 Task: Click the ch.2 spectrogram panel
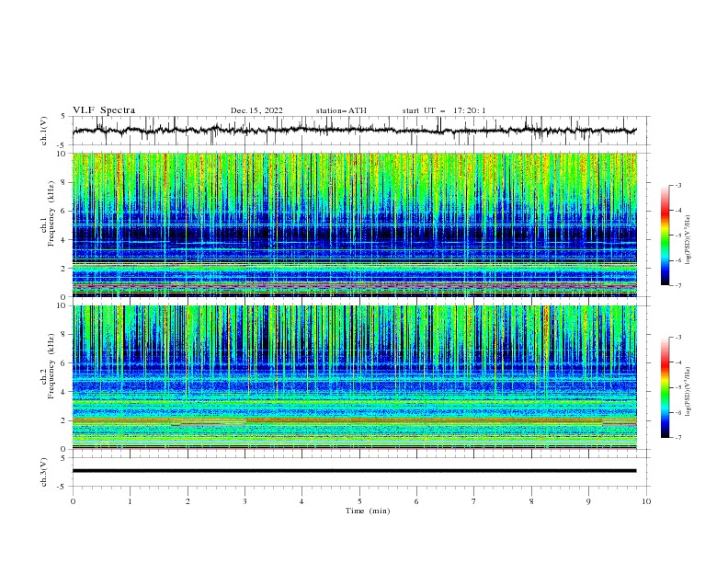point(355,377)
